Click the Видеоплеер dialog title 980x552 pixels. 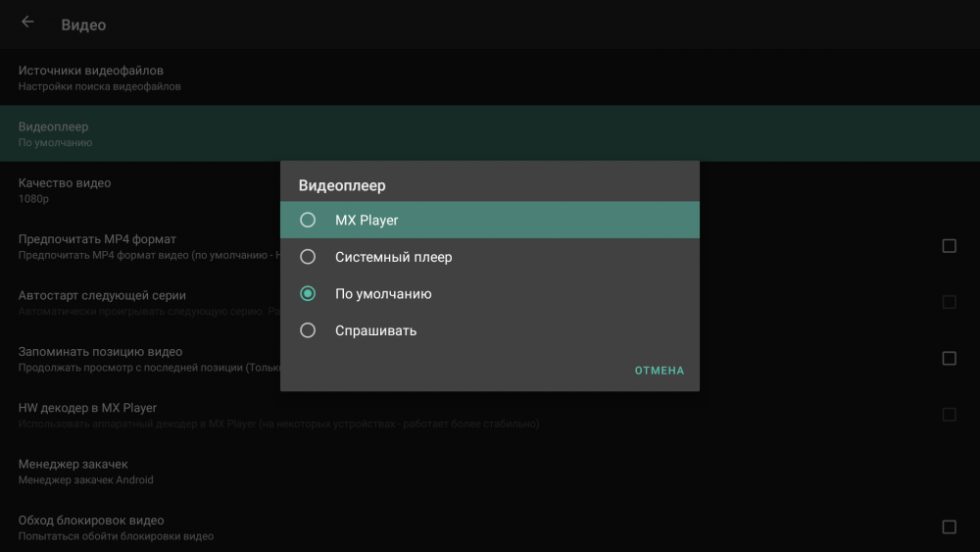coord(342,185)
